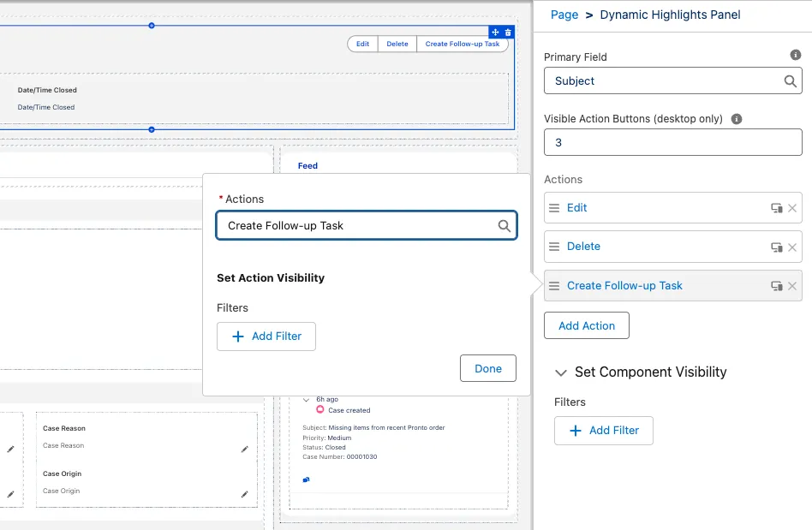Click the pencil icon beside Case Origin
The height and width of the screenshot is (530, 812).
(244, 494)
